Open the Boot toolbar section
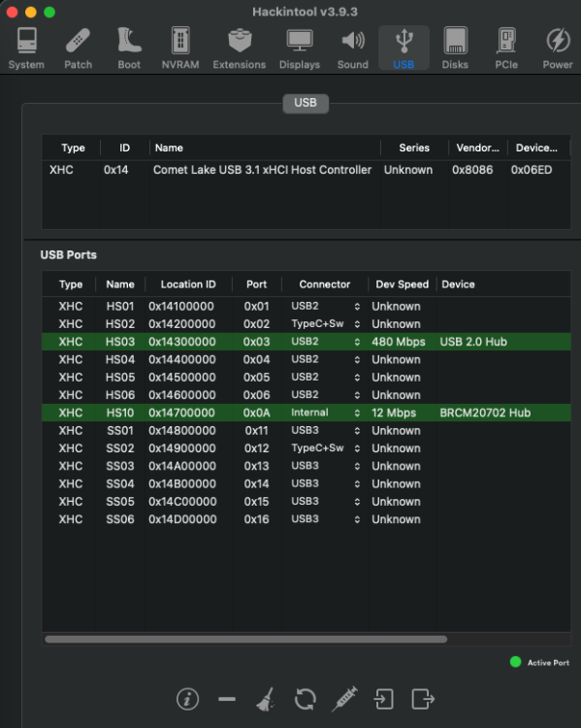The width and height of the screenshot is (581, 728). click(x=129, y=49)
